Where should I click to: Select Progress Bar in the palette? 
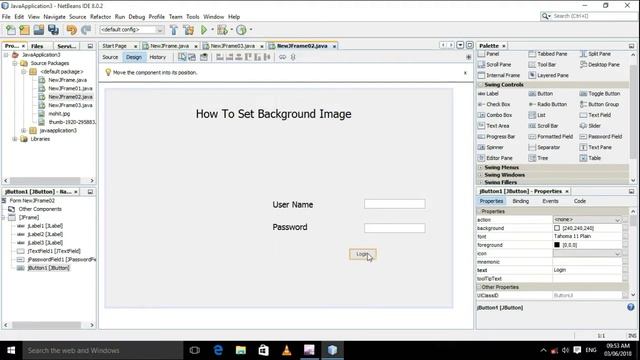[x=496, y=136]
